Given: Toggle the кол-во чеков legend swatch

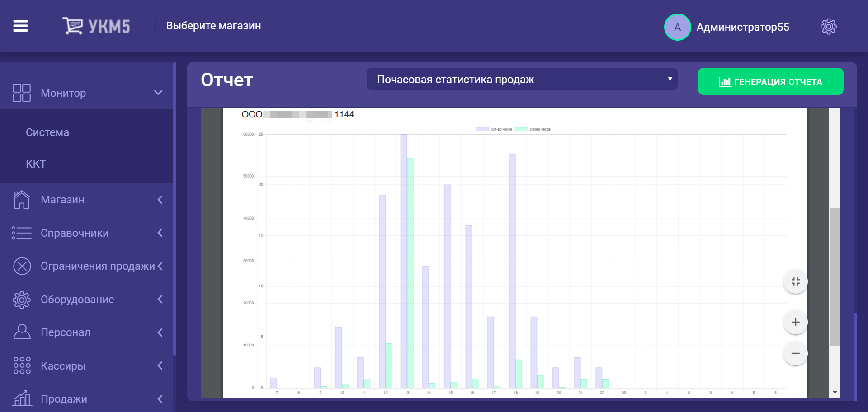Looking at the screenshot, I should [482, 129].
